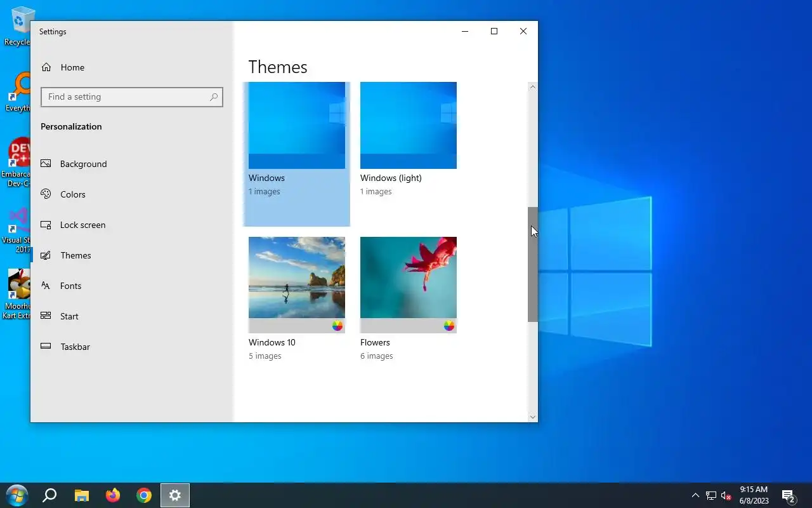Screen dimensions: 812x508
Task: Select Moorhuhn Kart Extra desktop shortcut
Action: coord(19,294)
